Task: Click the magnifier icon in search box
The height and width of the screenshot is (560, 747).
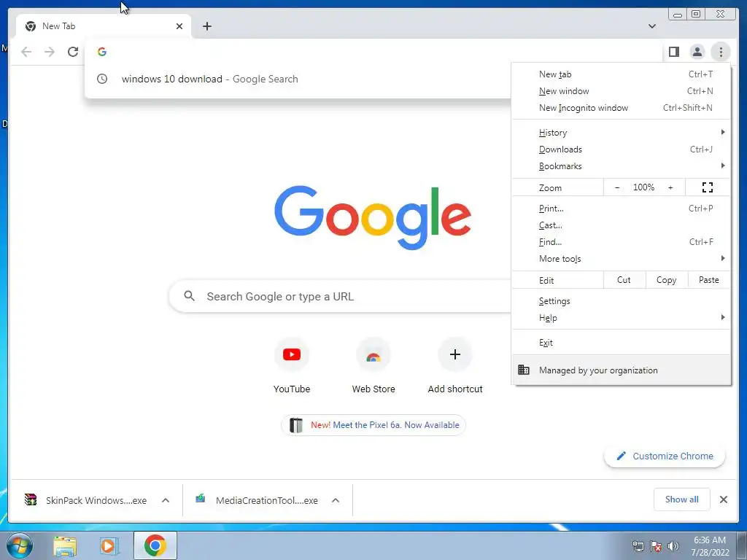Action: 189,296
